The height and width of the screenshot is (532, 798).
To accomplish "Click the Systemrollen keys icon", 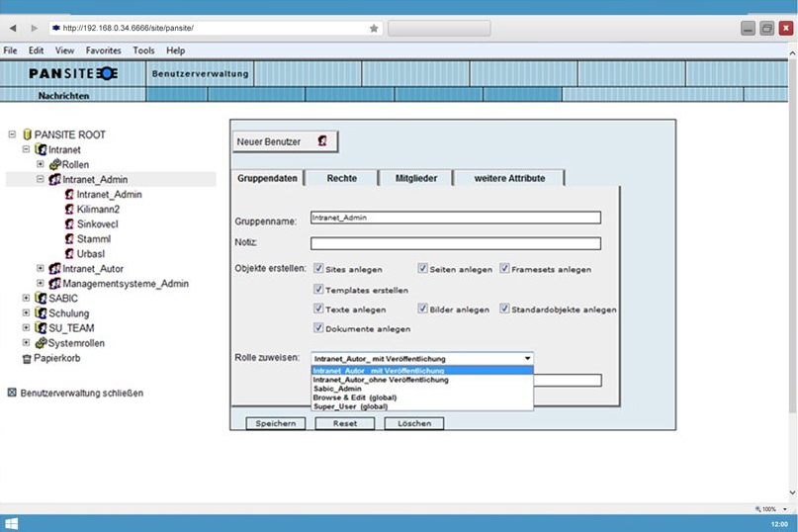I will (x=41, y=343).
